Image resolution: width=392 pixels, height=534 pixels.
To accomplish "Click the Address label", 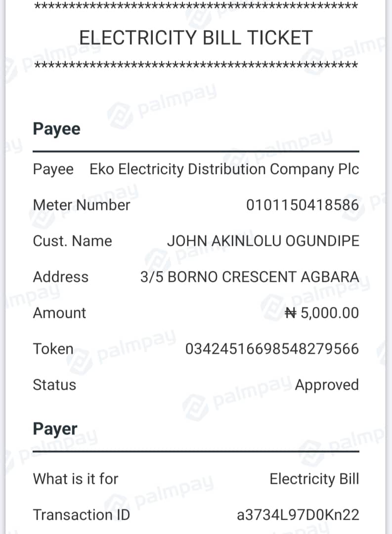I will (60, 277).
